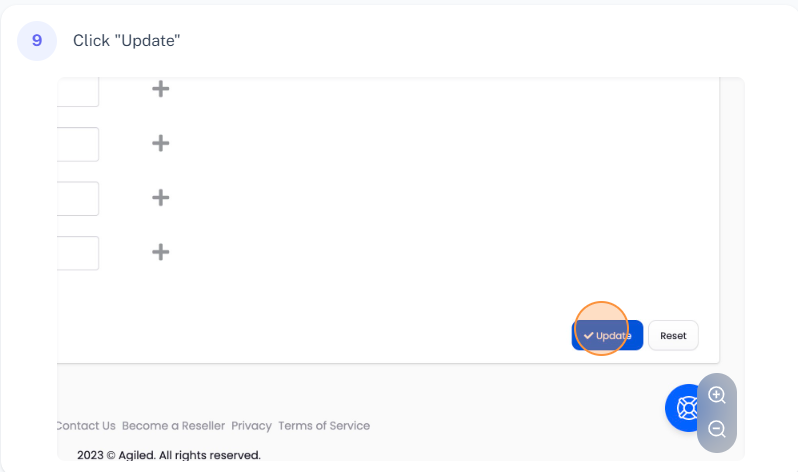Click the third plus icon
This screenshot has width=798, height=472.
160,197
